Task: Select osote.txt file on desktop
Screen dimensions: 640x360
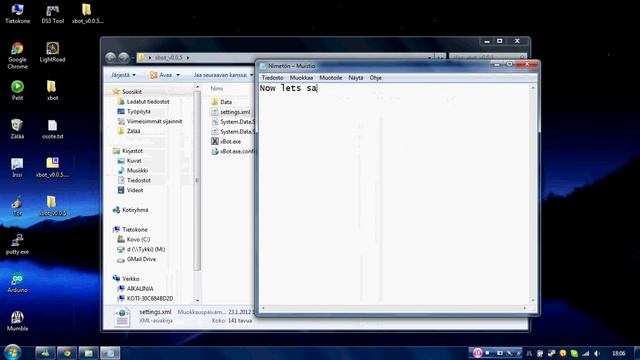Action: (x=52, y=129)
